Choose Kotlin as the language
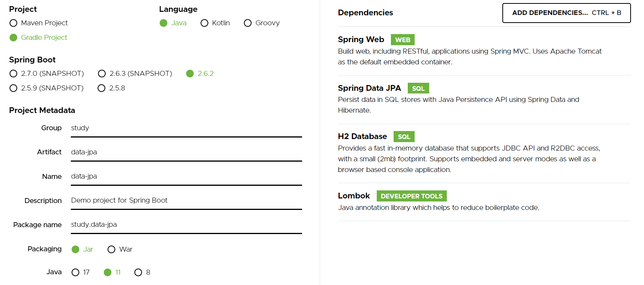Image resolution: width=644 pixels, height=285 pixels. pyautogui.click(x=215, y=23)
